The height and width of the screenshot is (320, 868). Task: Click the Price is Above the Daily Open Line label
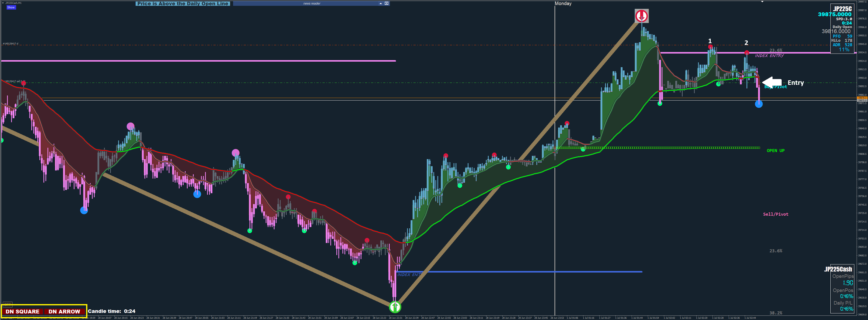click(183, 4)
